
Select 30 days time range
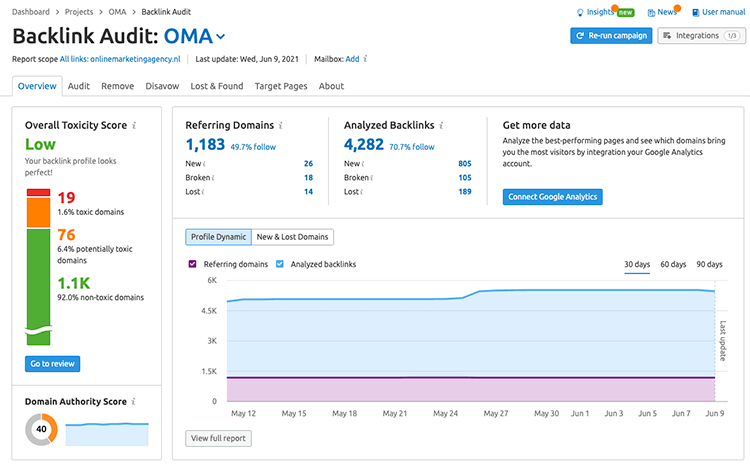coord(637,264)
